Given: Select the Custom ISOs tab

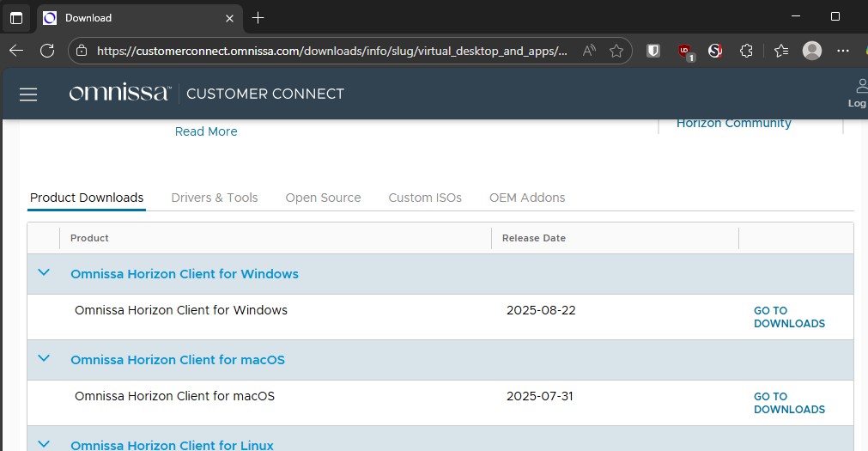Looking at the screenshot, I should (425, 198).
